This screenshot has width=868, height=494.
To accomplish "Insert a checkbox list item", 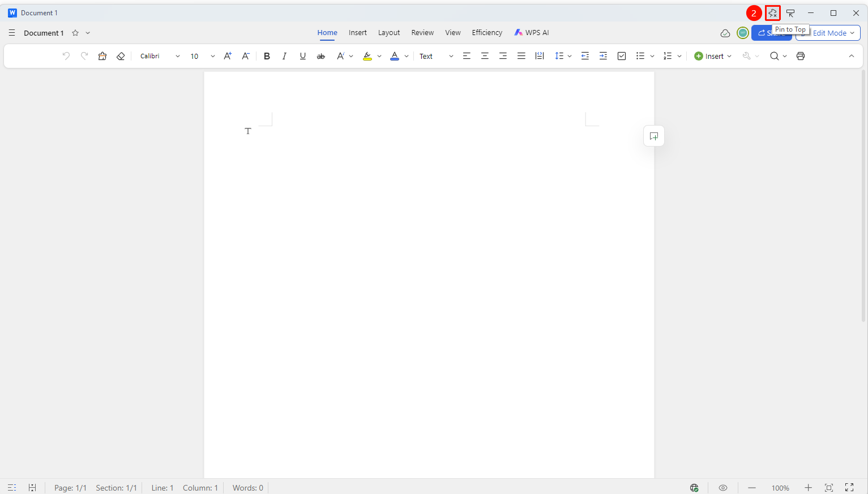I will 622,56.
